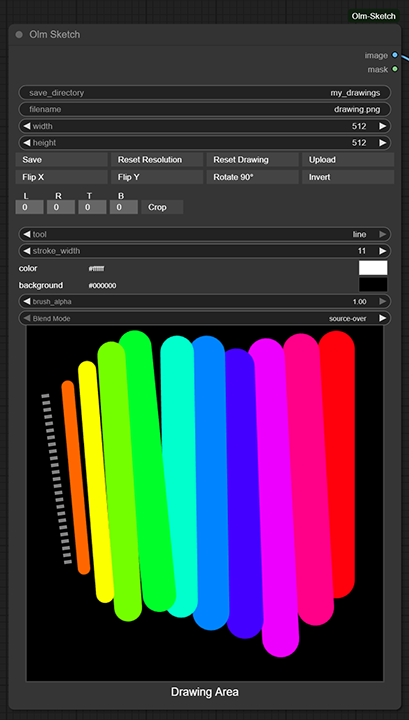
Task: Invert the drawing colors
Action: [348, 177]
